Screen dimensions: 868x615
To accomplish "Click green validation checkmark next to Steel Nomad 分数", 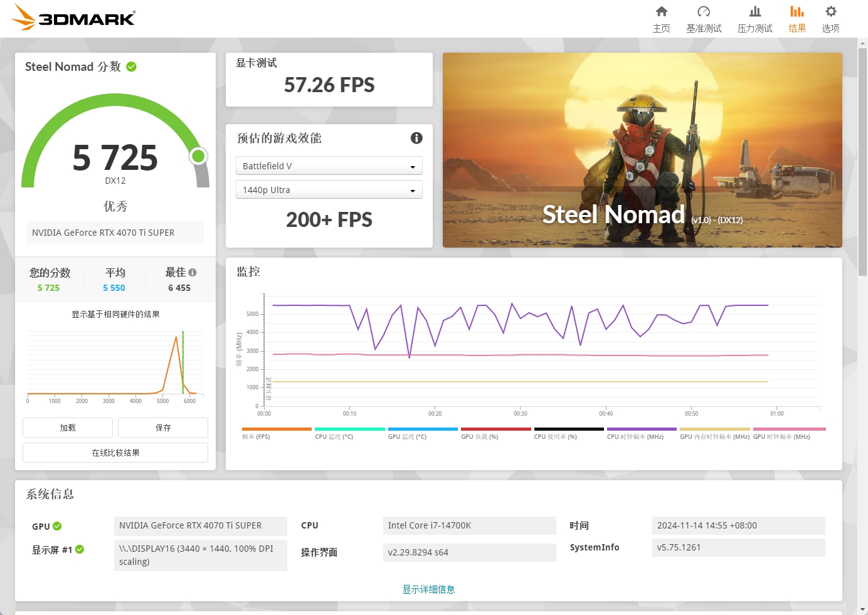I will (x=132, y=66).
